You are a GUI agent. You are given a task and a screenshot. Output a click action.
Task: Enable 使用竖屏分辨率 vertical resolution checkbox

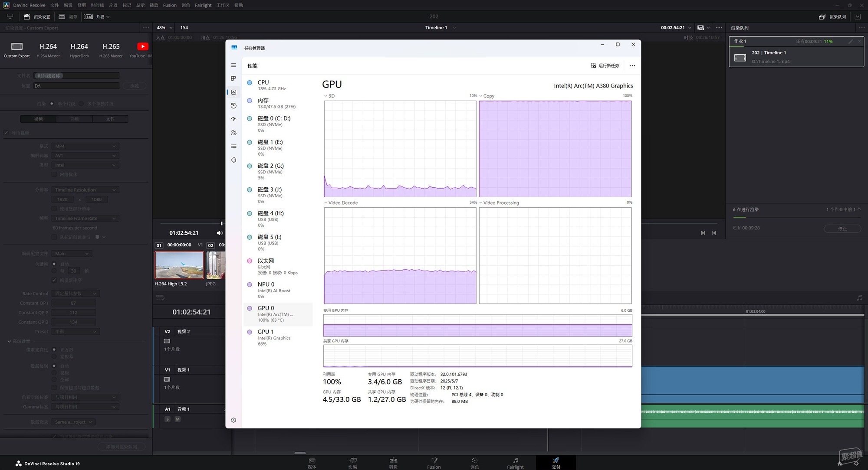54,209
